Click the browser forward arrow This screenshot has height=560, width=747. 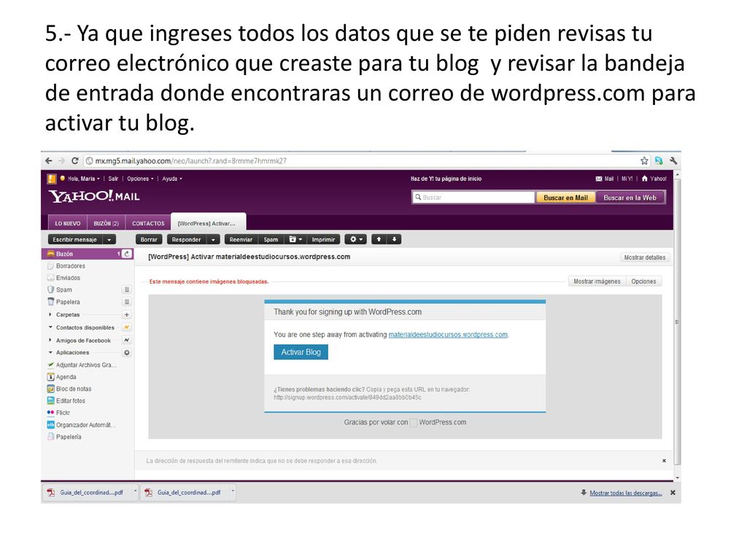61,161
